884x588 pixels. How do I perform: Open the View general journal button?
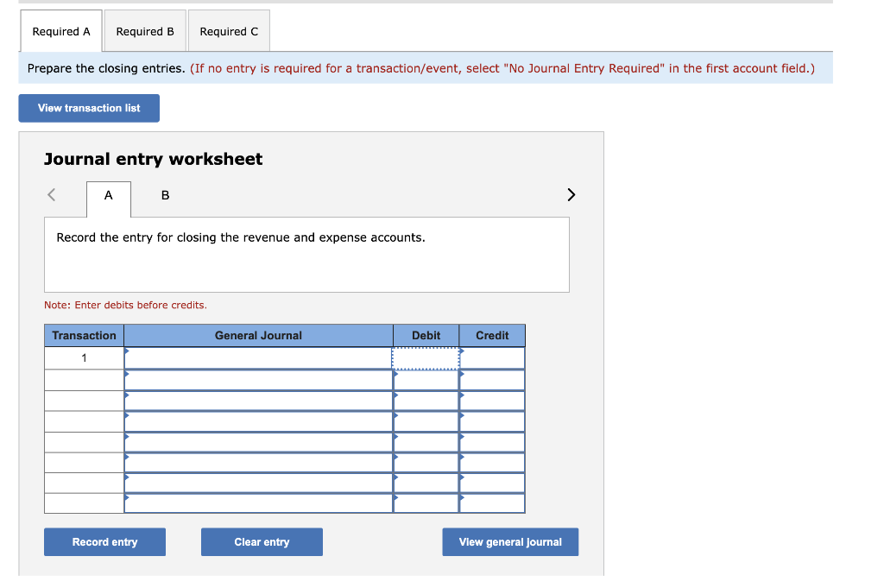[510, 541]
